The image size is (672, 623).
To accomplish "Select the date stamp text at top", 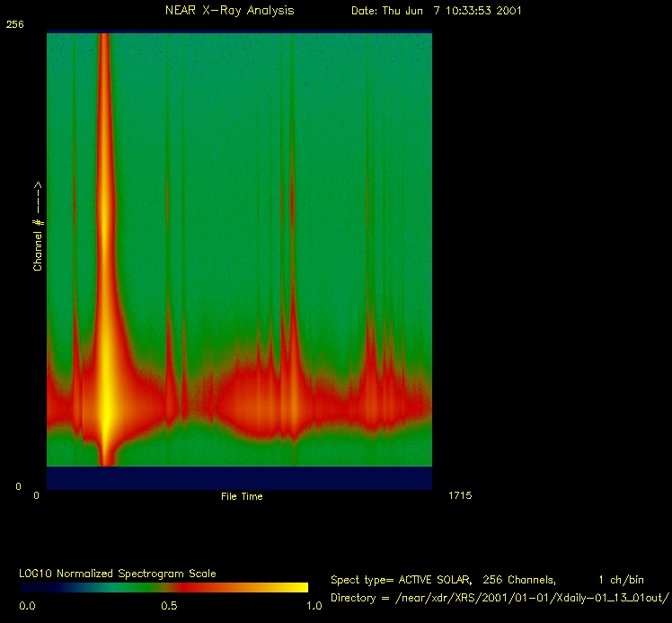I will (x=436, y=11).
